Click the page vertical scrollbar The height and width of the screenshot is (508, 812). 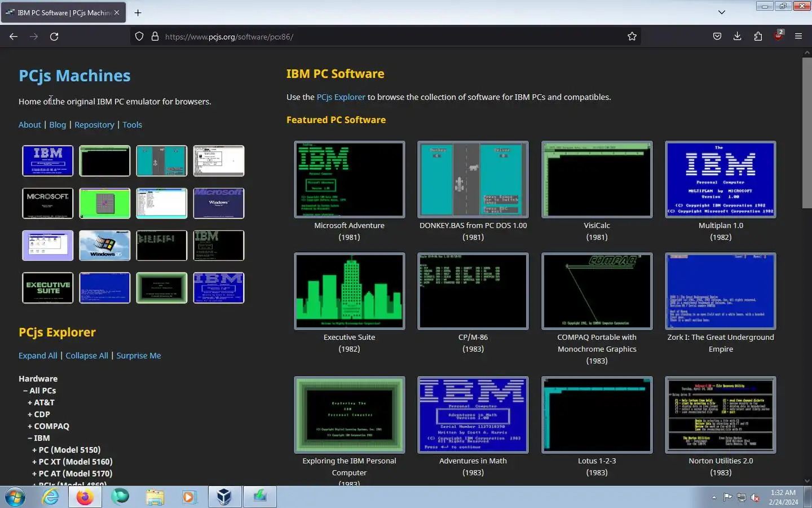click(x=807, y=133)
